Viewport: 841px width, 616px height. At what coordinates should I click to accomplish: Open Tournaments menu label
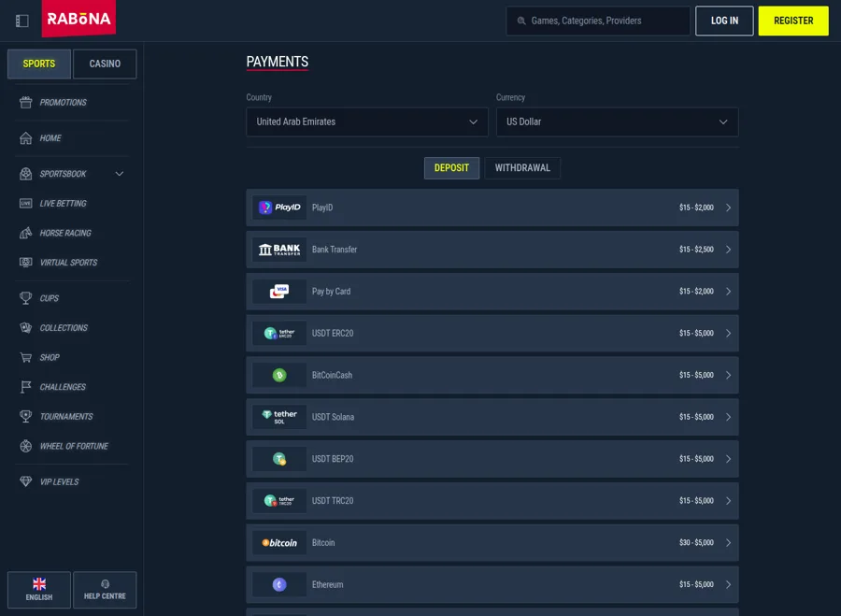pyautogui.click(x=66, y=416)
